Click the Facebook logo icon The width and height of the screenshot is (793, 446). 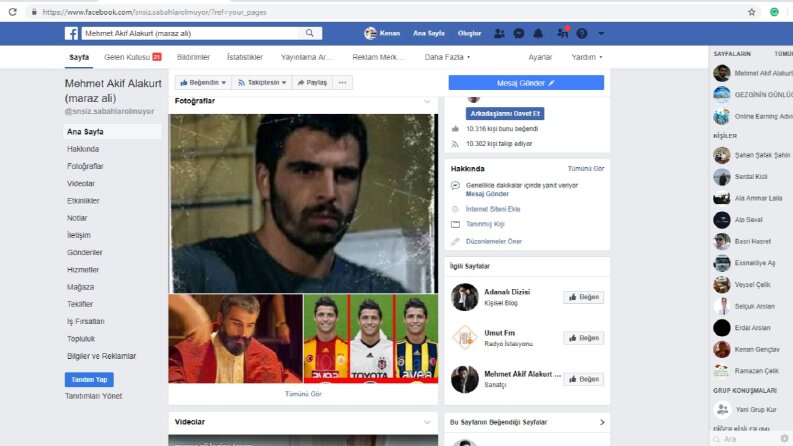tap(71, 33)
